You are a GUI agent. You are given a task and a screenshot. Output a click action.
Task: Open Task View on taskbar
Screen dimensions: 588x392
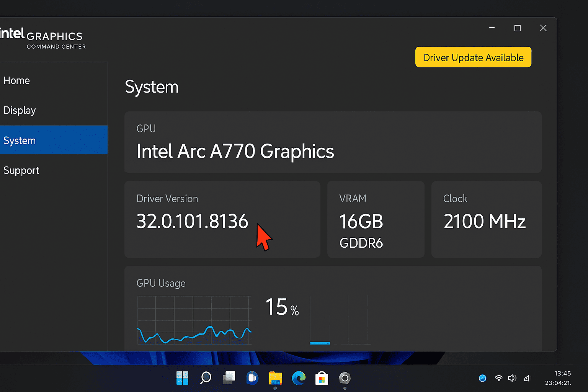tap(229, 378)
